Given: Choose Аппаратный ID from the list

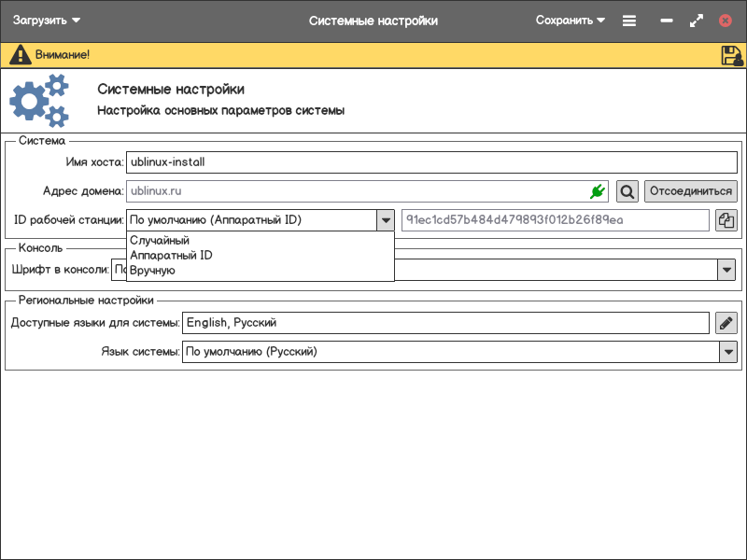Looking at the screenshot, I should coord(171,256).
